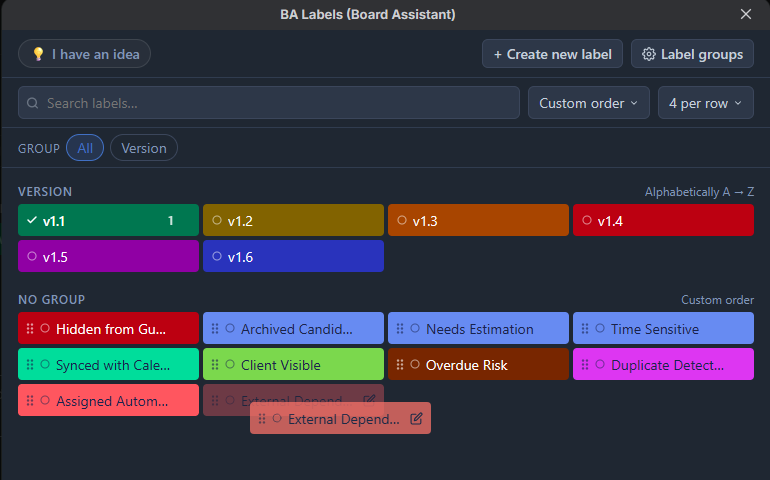Click drag handle of floating External Depend... label
This screenshot has height=480, width=770.
(262, 419)
